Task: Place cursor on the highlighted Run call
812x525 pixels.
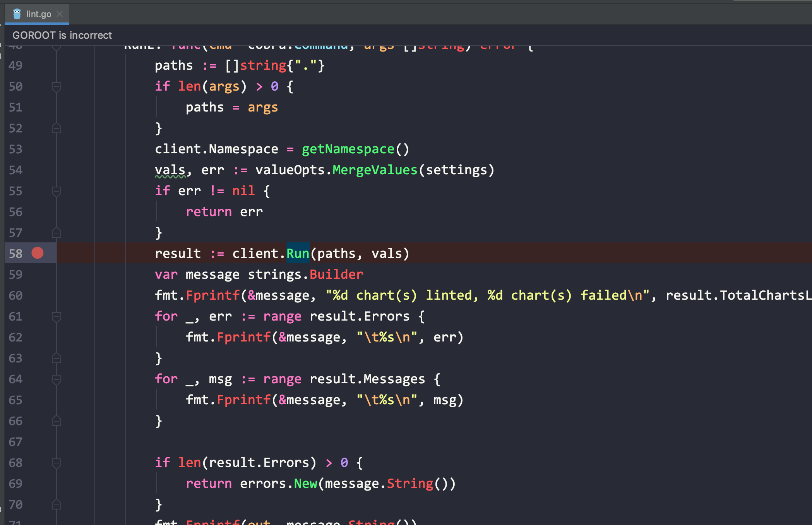Action: coord(297,253)
